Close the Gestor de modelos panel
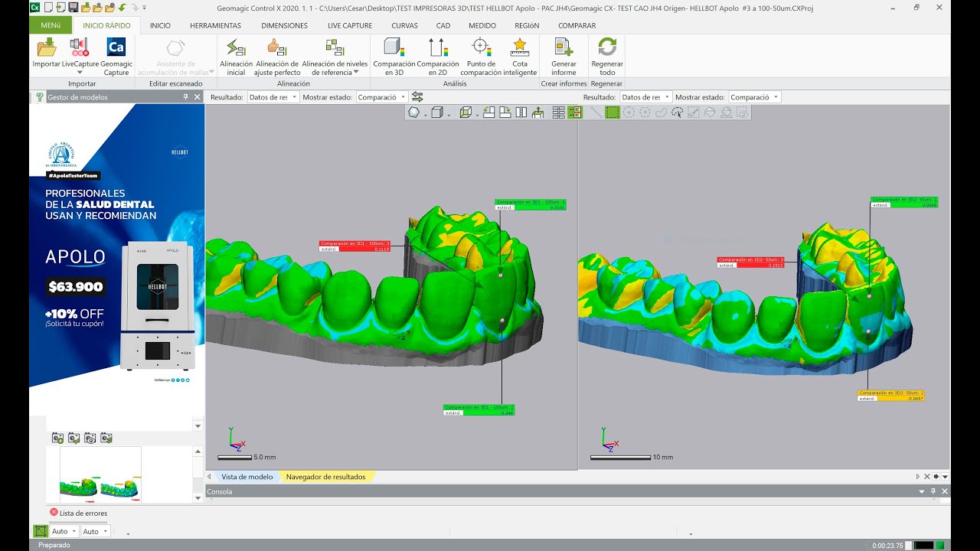 [198, 97]
